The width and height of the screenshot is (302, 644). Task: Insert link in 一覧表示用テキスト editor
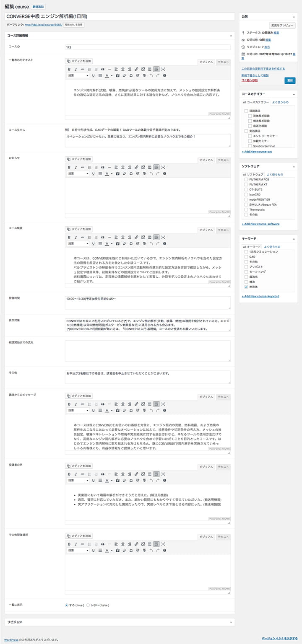coord(136,69)
